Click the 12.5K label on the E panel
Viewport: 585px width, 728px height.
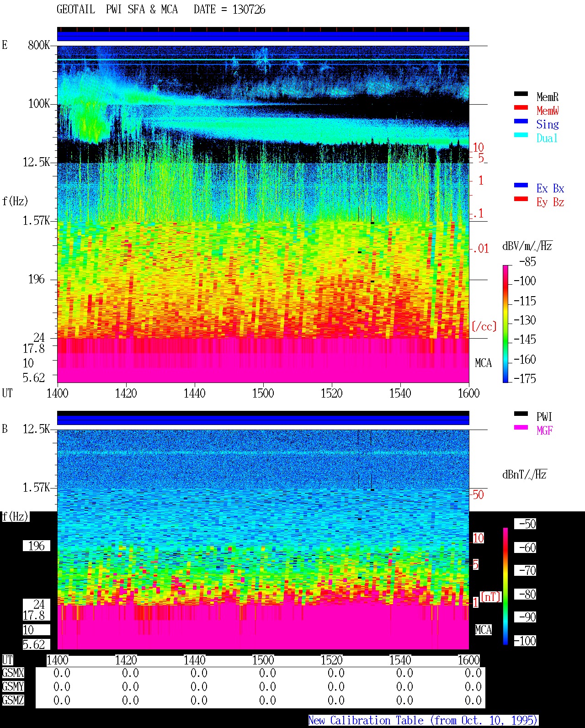[37, 162]
